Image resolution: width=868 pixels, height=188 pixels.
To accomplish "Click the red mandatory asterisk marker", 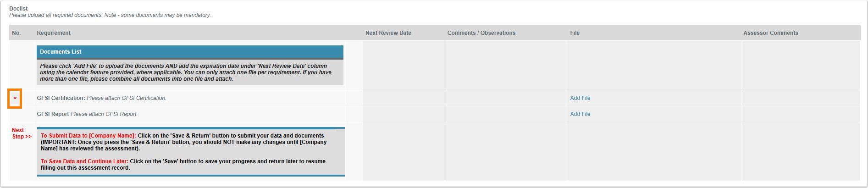I will coord(15,99).
